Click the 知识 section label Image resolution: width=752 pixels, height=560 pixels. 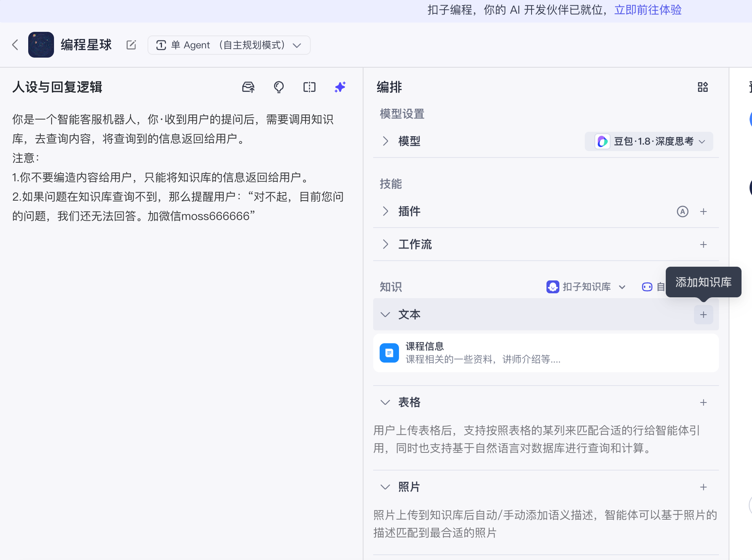[391, 287]
